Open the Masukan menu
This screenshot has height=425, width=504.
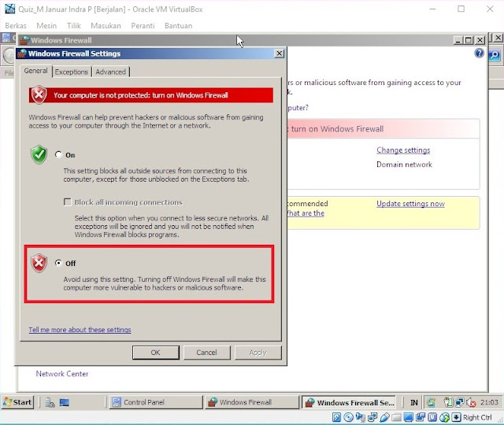pyautogui.click(x=106, y=26)
